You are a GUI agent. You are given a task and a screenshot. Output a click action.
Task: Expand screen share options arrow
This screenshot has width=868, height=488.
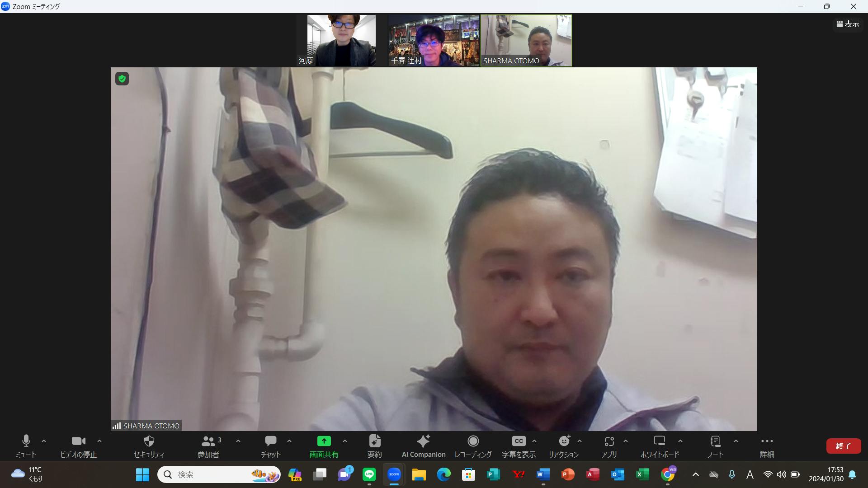click(x=345, y=441)
